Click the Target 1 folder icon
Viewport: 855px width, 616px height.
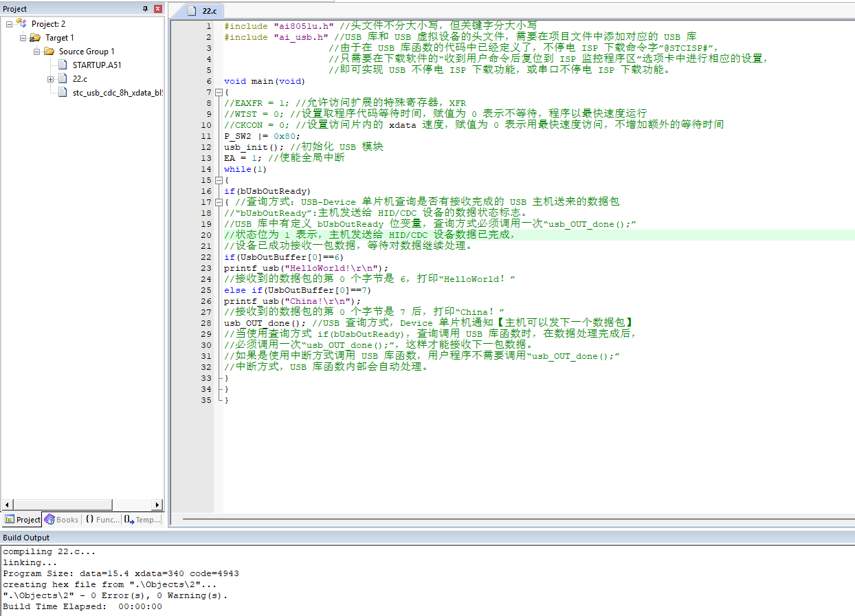click(x=35, y=38)
